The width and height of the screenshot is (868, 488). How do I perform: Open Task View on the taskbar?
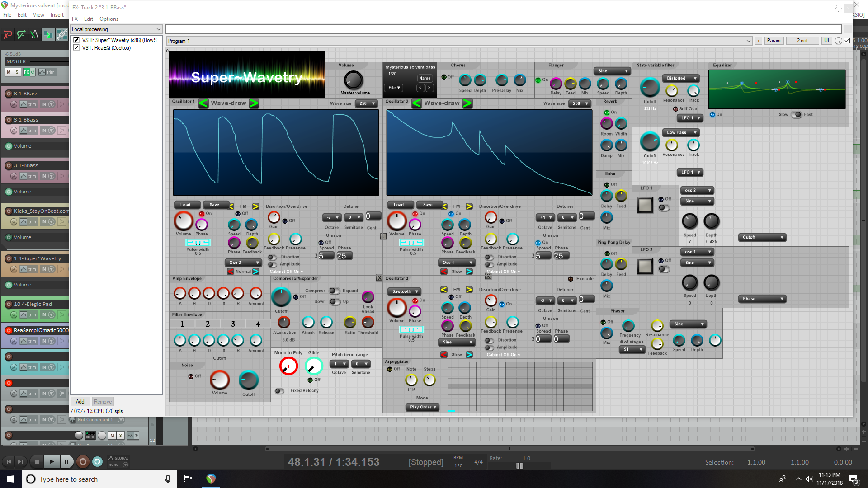click(x=188, y=479)
